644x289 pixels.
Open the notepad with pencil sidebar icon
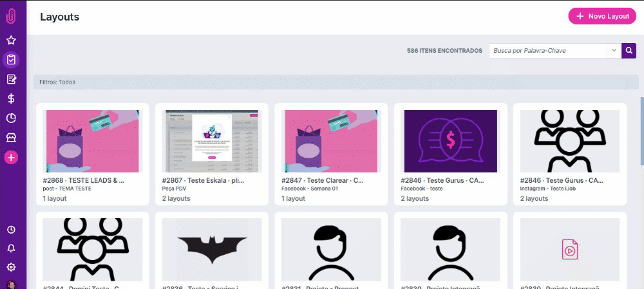pyautogui.click(x=11, y=79)
